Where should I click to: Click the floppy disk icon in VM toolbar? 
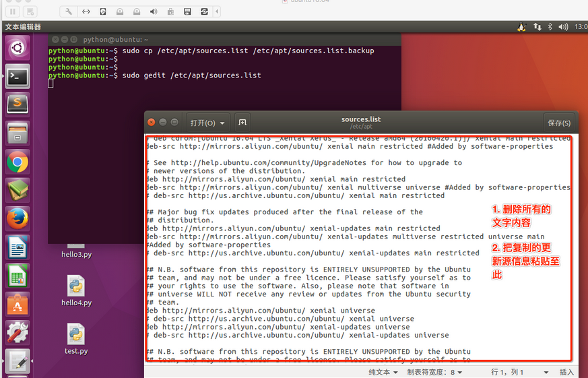click(187, 11)
